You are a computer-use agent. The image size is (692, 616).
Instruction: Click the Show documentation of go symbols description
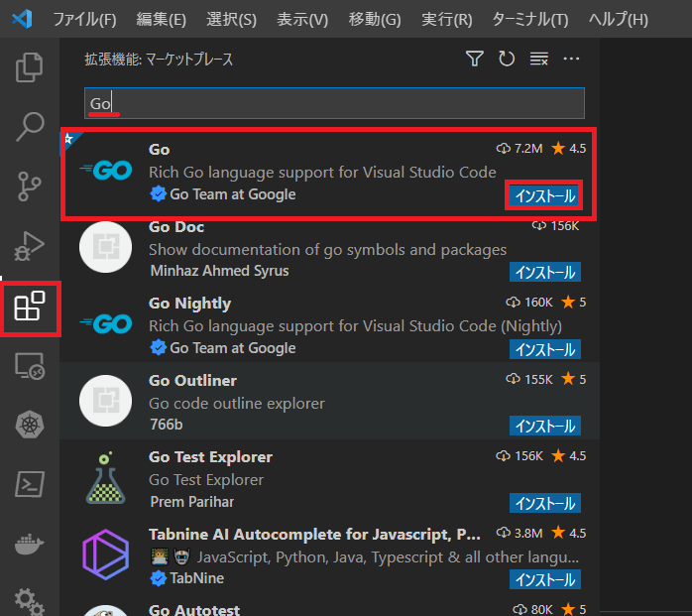[327, 250]
